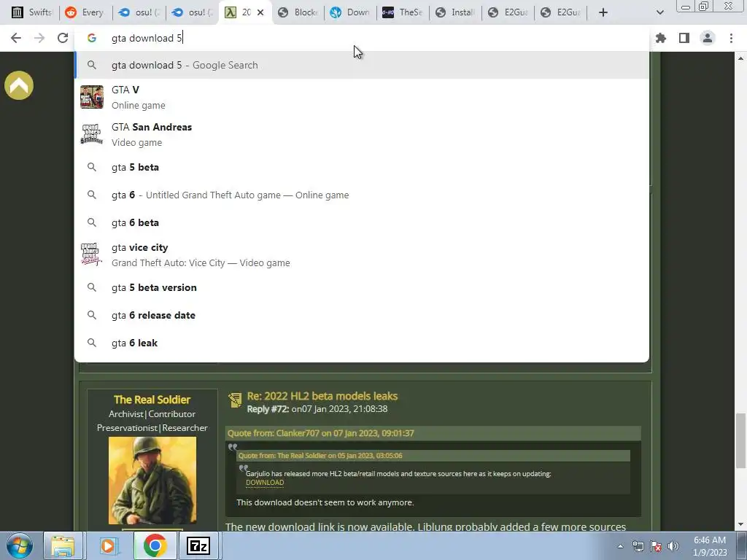Switch to the Down tab
Viewport: 747px width, 560px height.
[x=350, y=12]
